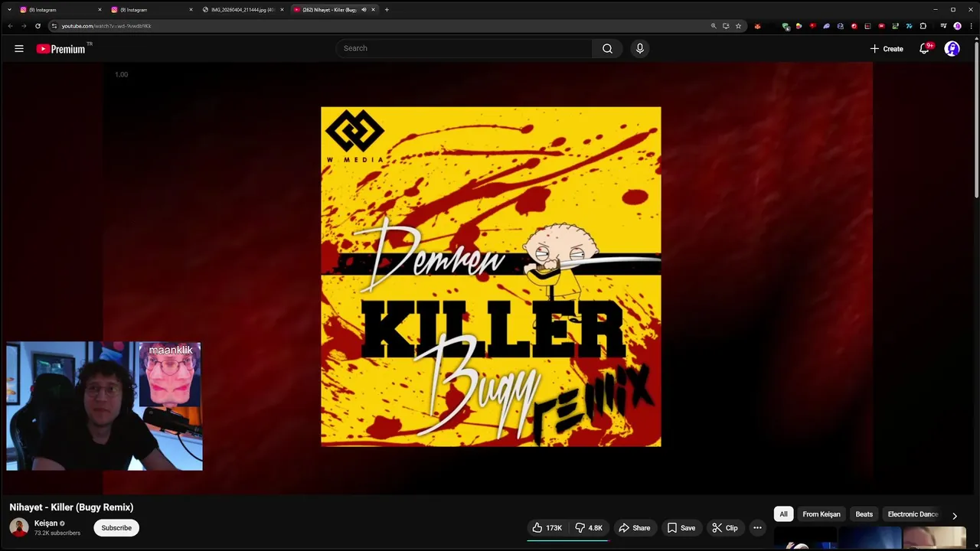Open a new browser tab
Screen dimensions: 980x551
coord(387,9)
